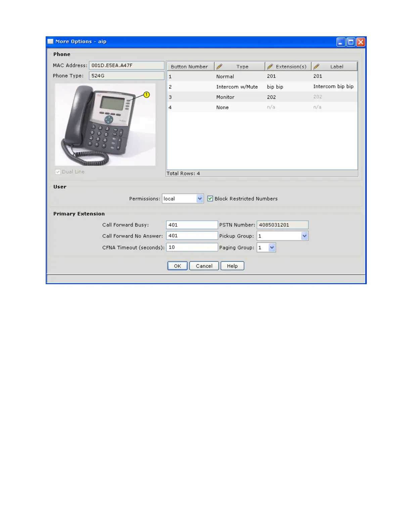Click the CFNA Timeout seconds field
Viewport: 411px width, 532px height.
(192, 247)
